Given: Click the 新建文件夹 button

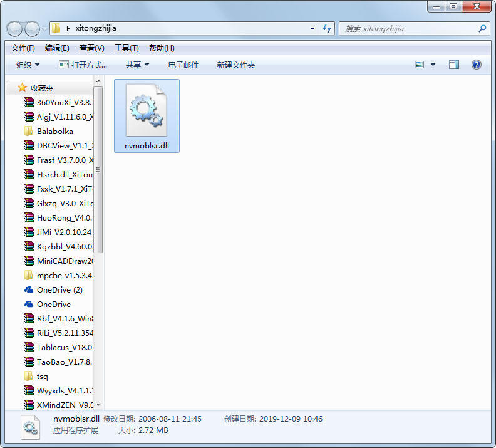Looking at the screenshot, I should 235,65.
